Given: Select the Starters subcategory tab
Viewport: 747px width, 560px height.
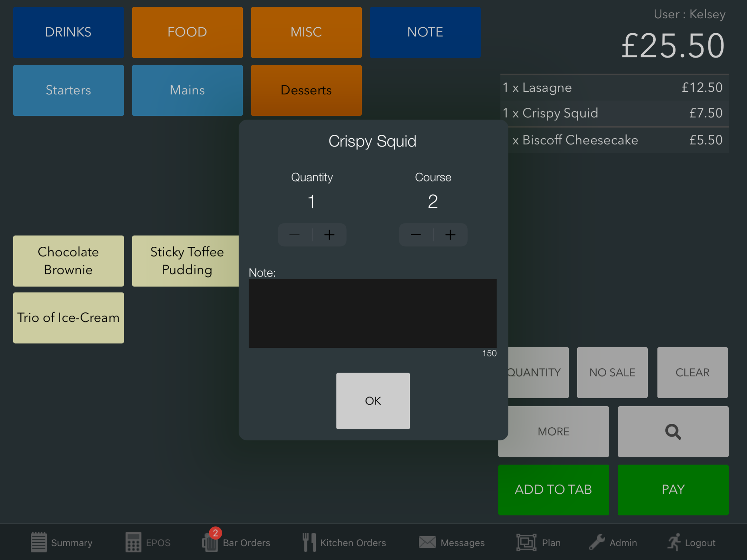Looking at the screenshot, I should [x=68, y=90].
